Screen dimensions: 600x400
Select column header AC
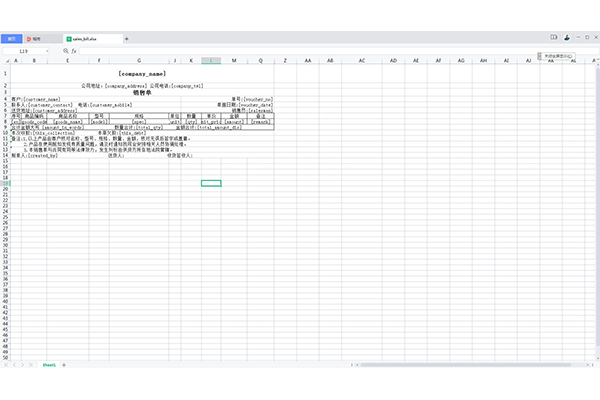[x=362, y=60]
